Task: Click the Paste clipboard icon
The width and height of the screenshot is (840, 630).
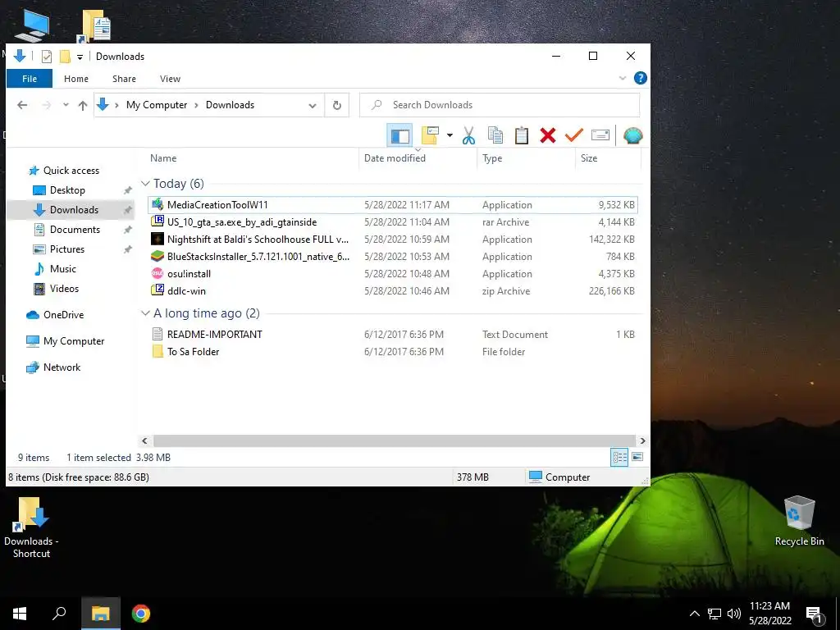Action: 521,135
